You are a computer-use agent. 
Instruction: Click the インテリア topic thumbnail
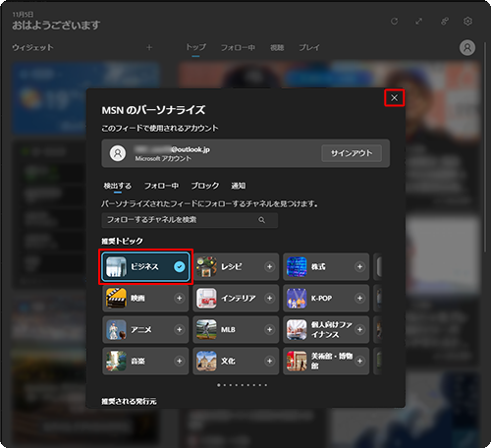point(206,299)
